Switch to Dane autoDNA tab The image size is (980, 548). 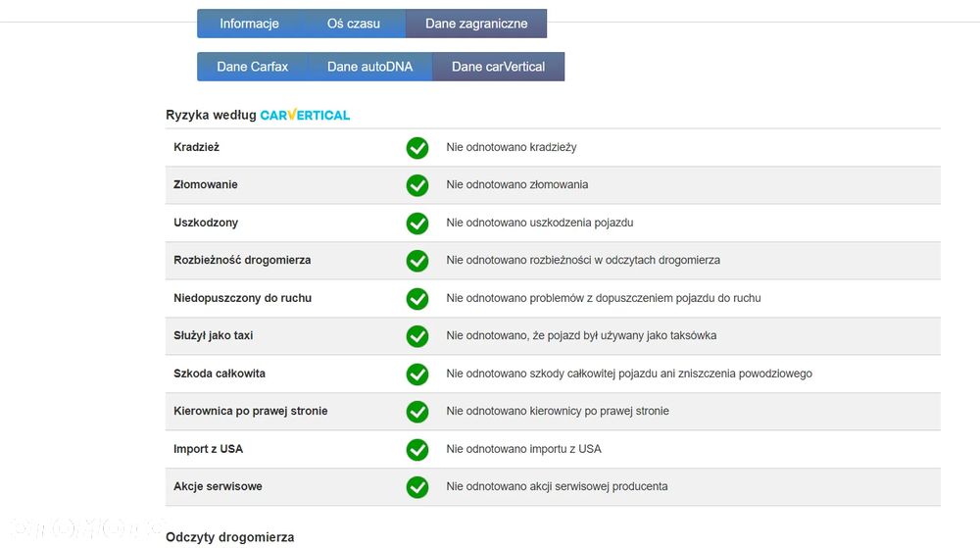369,67
